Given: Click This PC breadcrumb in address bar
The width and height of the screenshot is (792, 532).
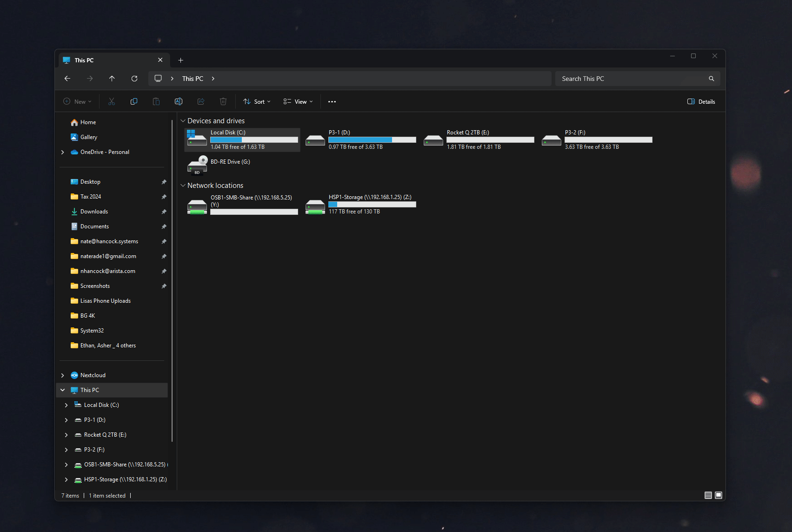Looking at the screenshot, I should pyautogui.click(x=193, y=79).
